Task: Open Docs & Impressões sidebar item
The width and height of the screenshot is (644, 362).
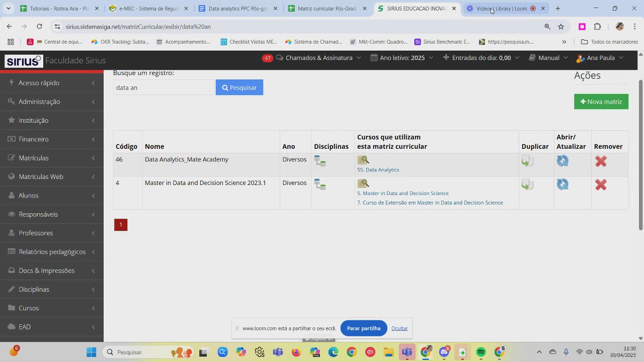Action: pos(52,270)
